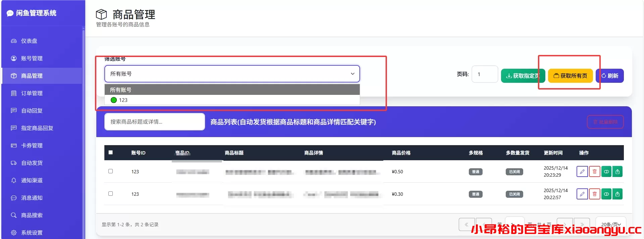Toggle multi-spec switch icon for ¥0.50 item

tap(606, 172)
